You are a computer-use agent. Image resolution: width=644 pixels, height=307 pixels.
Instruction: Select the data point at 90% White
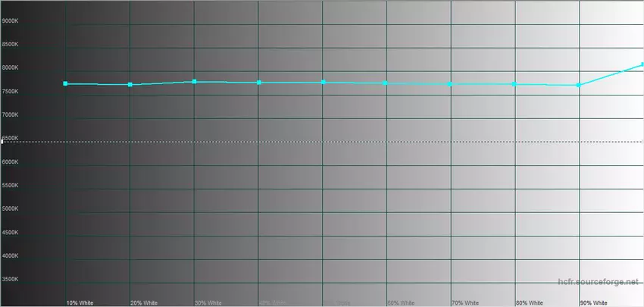click(x=580, y=85)
